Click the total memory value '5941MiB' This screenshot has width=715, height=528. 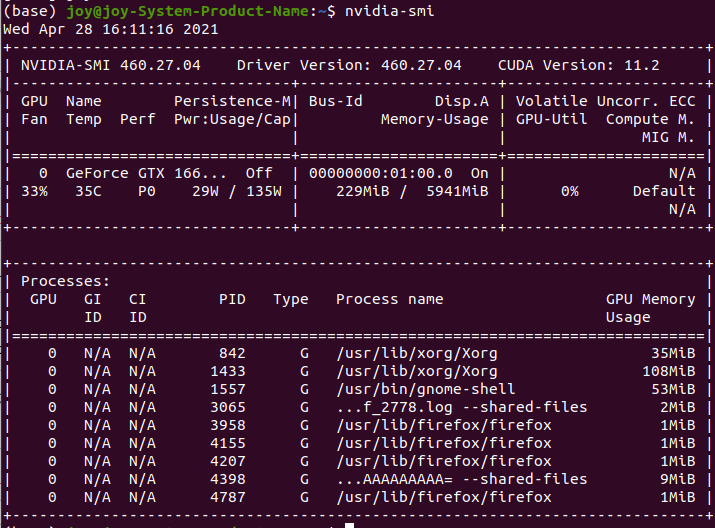point(457,192)
